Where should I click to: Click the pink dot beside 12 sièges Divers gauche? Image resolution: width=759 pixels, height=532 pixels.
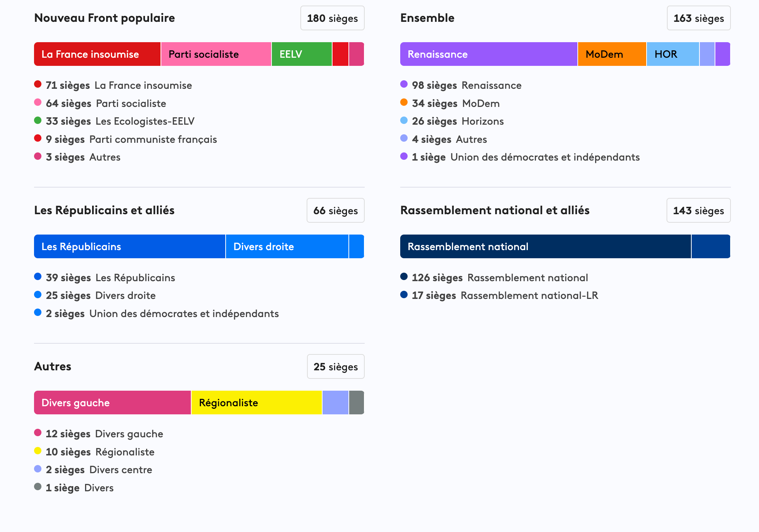(38, 432)
